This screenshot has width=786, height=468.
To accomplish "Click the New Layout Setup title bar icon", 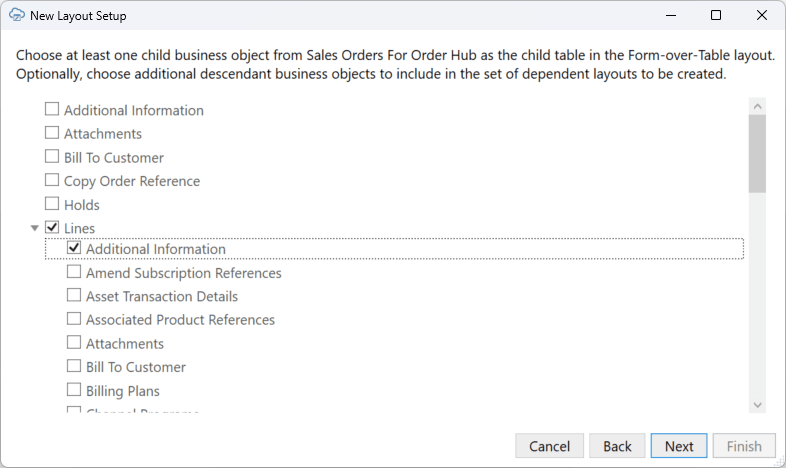I will (16, 16).
